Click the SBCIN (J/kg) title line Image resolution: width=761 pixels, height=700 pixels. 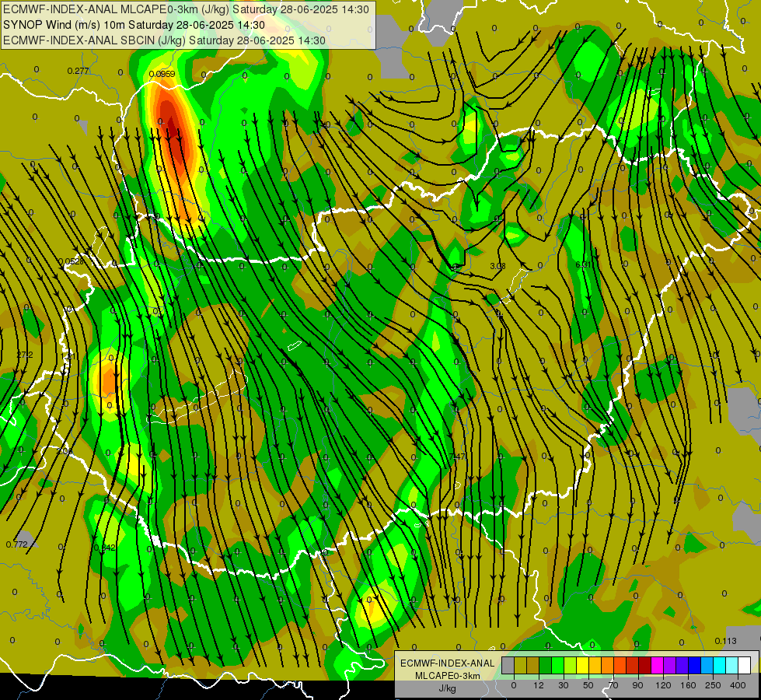click(164, 40)
